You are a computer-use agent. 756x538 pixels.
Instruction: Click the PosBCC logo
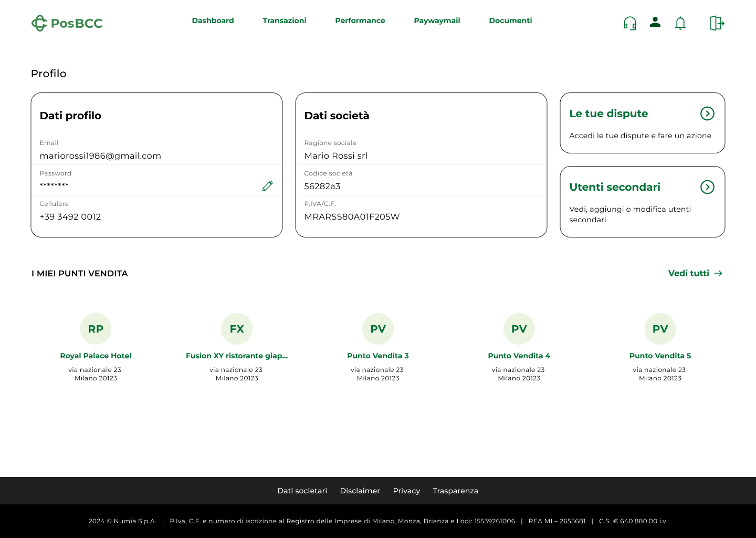pyautogui.click(x=67, y=23)
